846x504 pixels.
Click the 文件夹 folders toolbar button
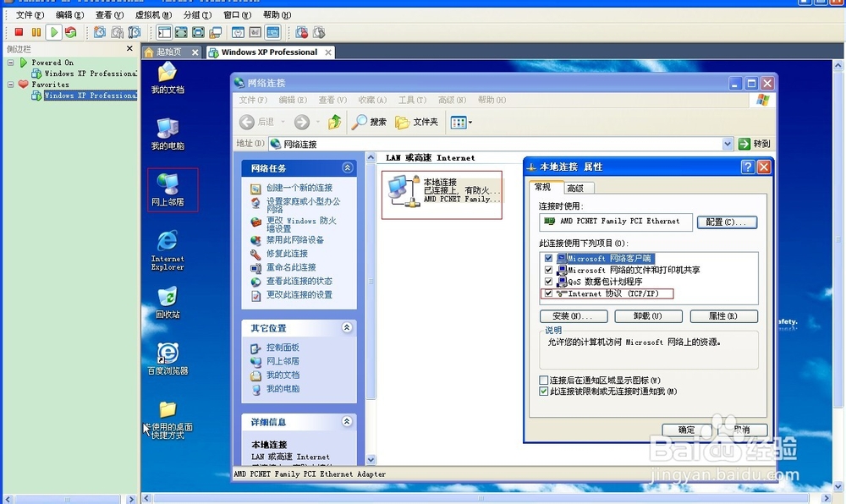(416, 122)
